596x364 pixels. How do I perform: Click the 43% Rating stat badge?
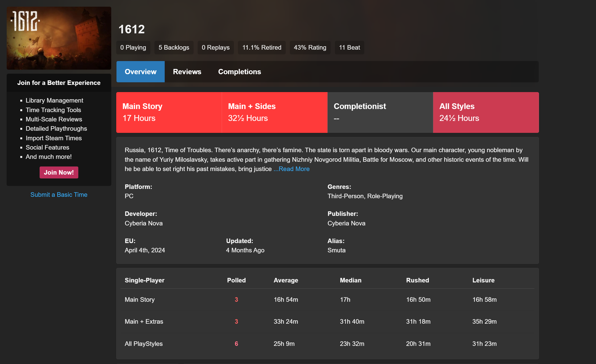coord(310,48)
